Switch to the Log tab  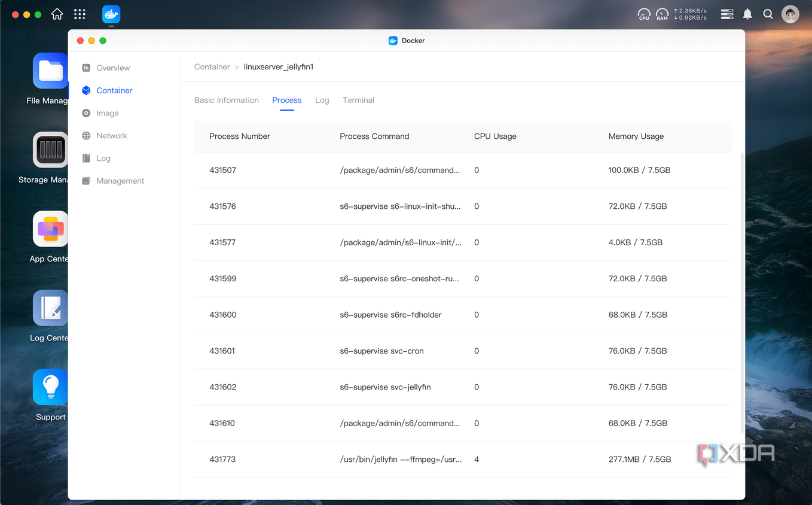pos(322,100)
